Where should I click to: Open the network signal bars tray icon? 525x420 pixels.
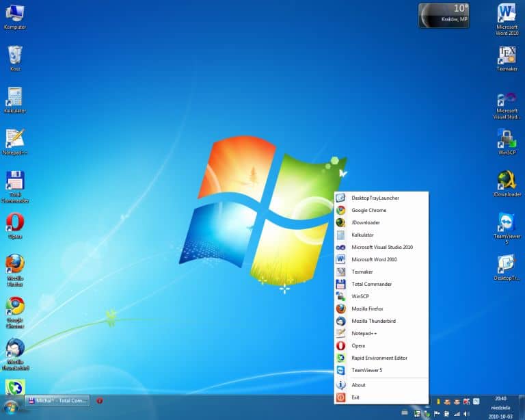457,414
